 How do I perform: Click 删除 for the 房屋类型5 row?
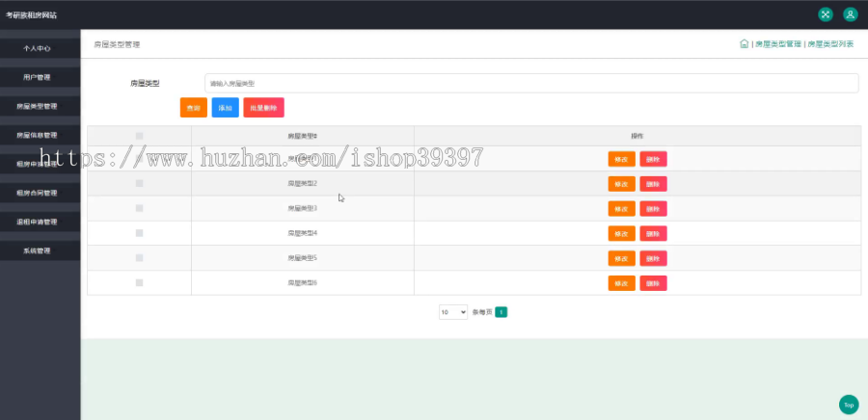click(x=653, y=258)
